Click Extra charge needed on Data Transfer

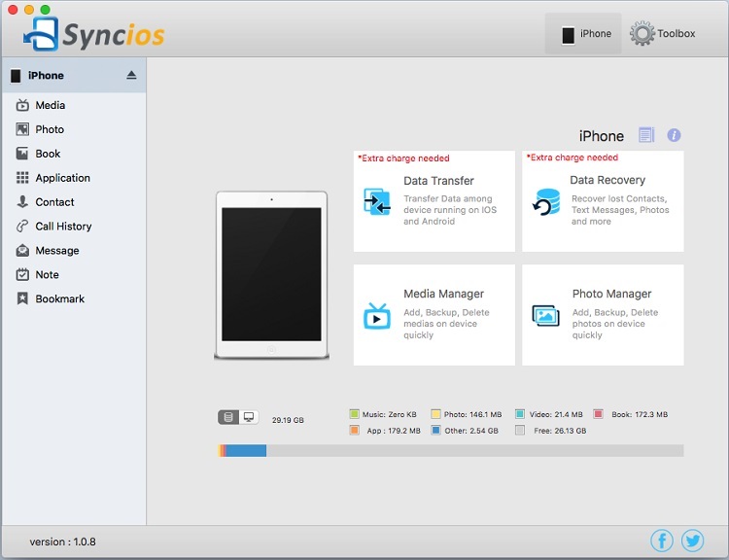[403, 158]
